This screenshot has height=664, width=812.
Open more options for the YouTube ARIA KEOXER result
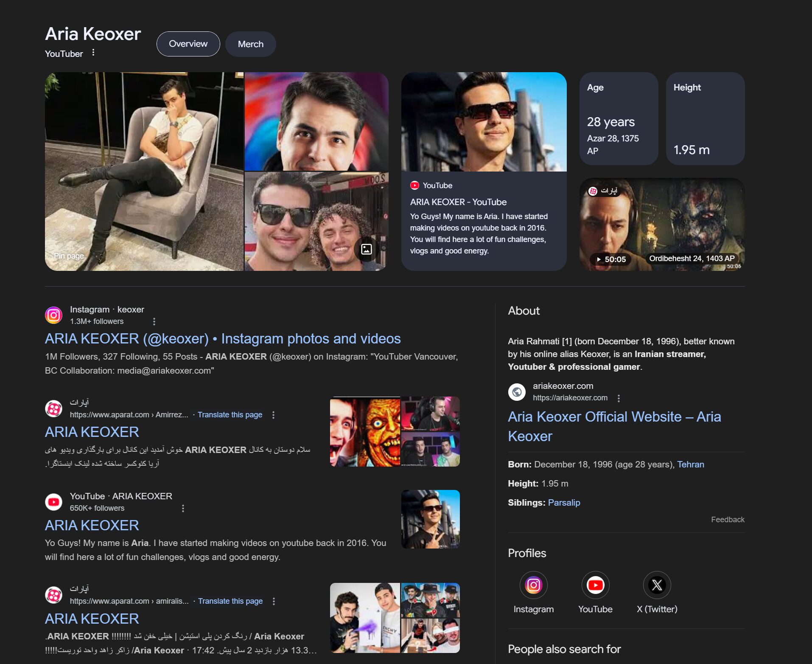tap(183, 508)
